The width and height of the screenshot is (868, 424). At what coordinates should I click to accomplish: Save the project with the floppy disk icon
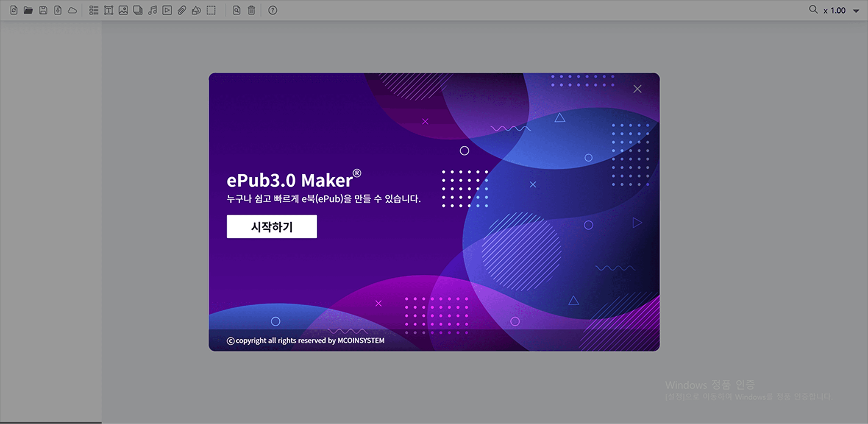43,10
